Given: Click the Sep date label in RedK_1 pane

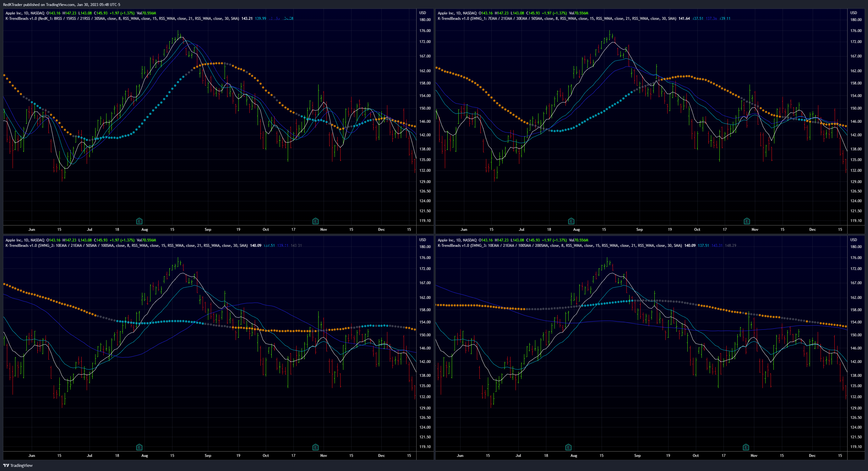Looking at the screenshot, I should click(x=208, y=230).
